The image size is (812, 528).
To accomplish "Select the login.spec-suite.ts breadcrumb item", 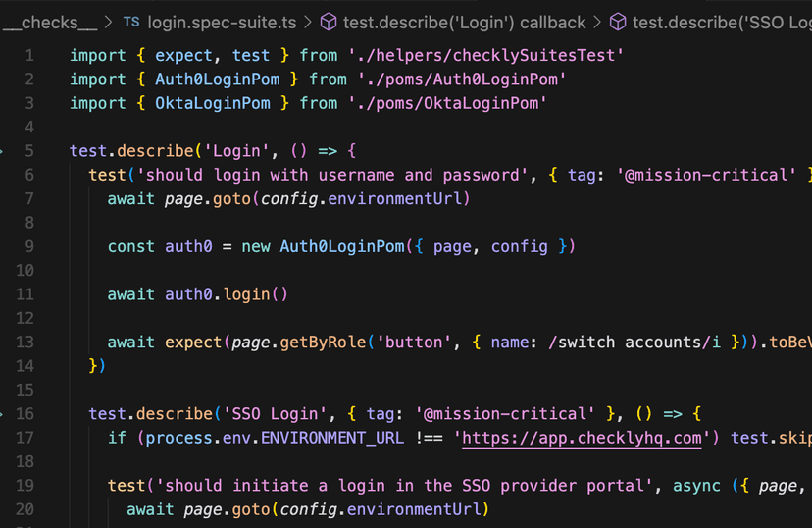I will click(x=223, y=22).
